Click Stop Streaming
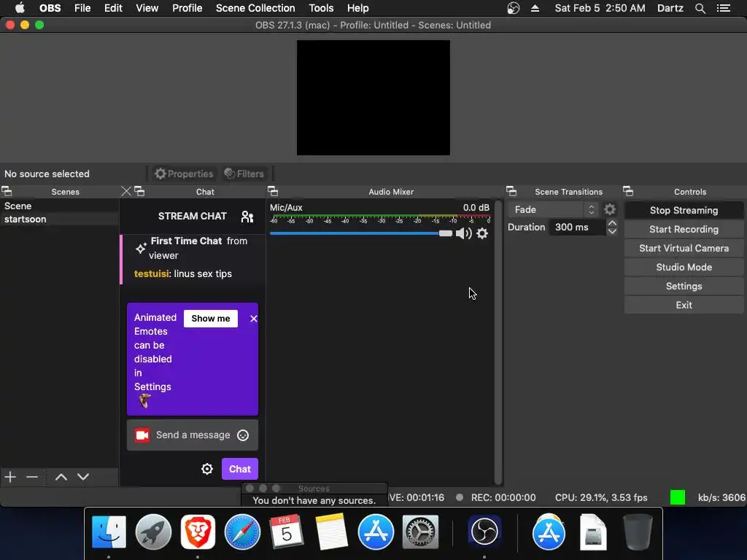The width and height of the screenshot is (747, 560). click(x=684, y=211)
